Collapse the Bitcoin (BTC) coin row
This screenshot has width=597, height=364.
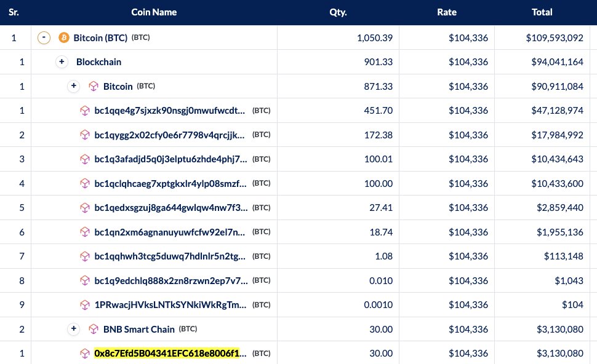(44, 38)
